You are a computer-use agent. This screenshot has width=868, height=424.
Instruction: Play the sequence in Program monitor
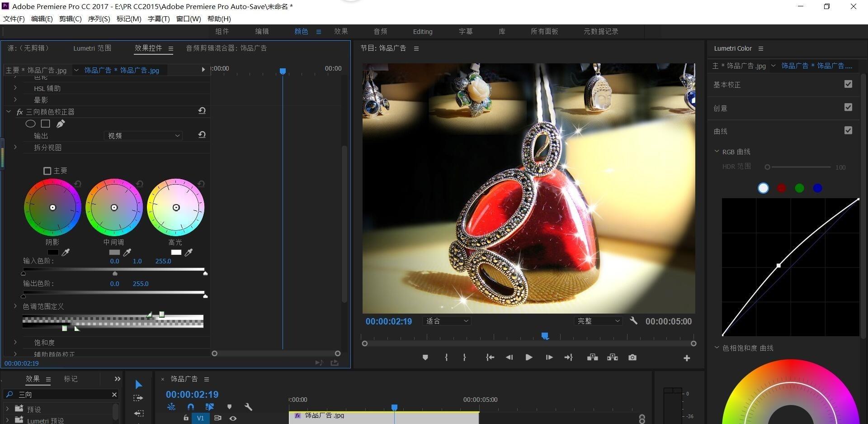pyautogui.click(x=528, y=357)
